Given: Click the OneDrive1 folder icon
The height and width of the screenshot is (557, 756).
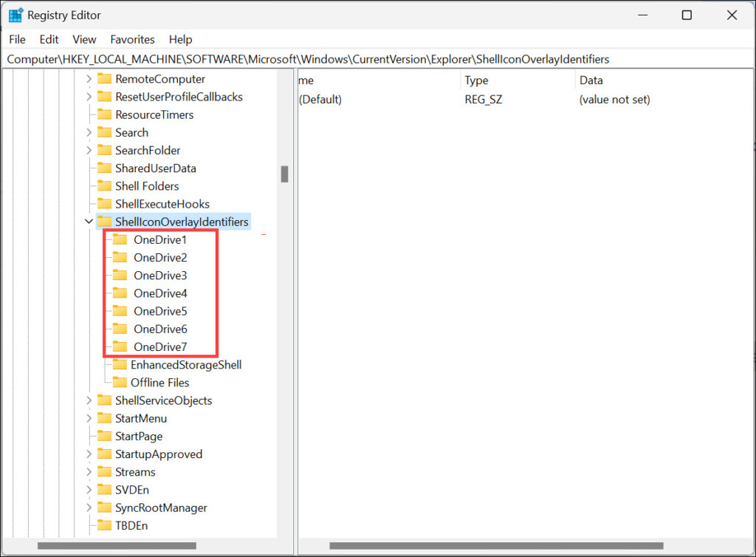Looking at the screenshot, I should (x=120, y=239).
